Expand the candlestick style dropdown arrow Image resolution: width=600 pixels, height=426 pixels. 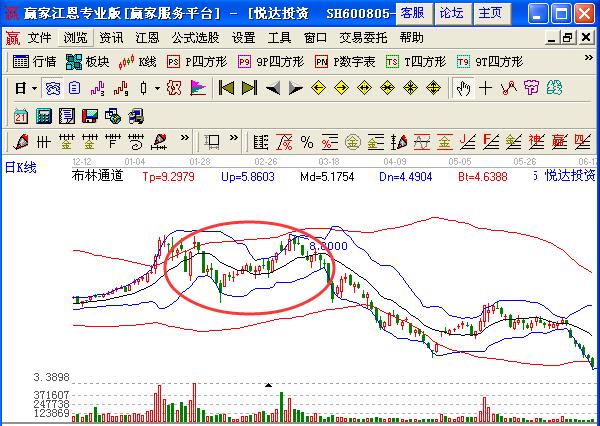[x=156, y=88]
